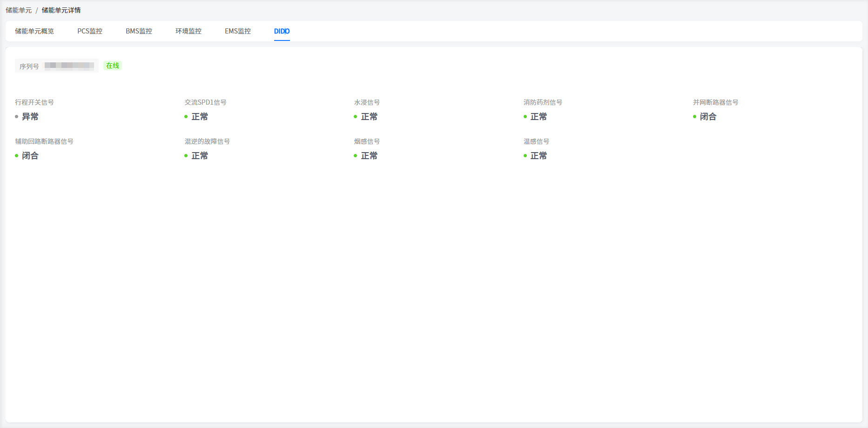Click the 储能单元详情 breadcrumb item

tap(61, 10)
